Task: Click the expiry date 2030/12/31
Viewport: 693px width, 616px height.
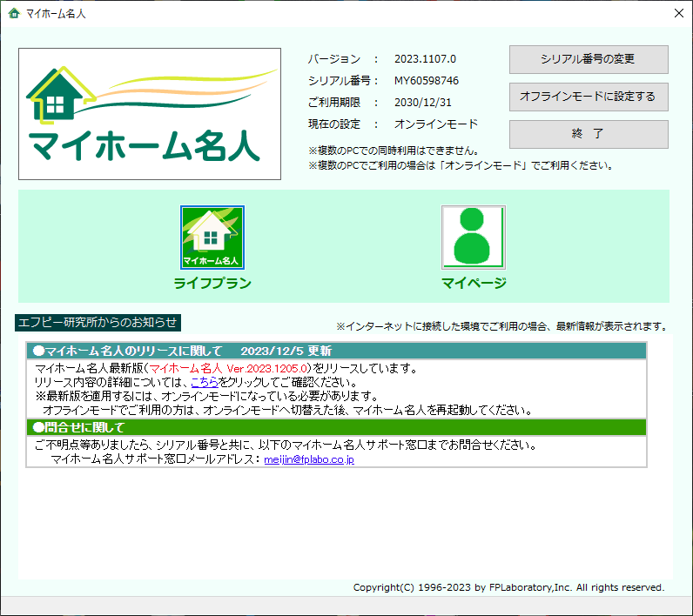Action: point(421,103)
